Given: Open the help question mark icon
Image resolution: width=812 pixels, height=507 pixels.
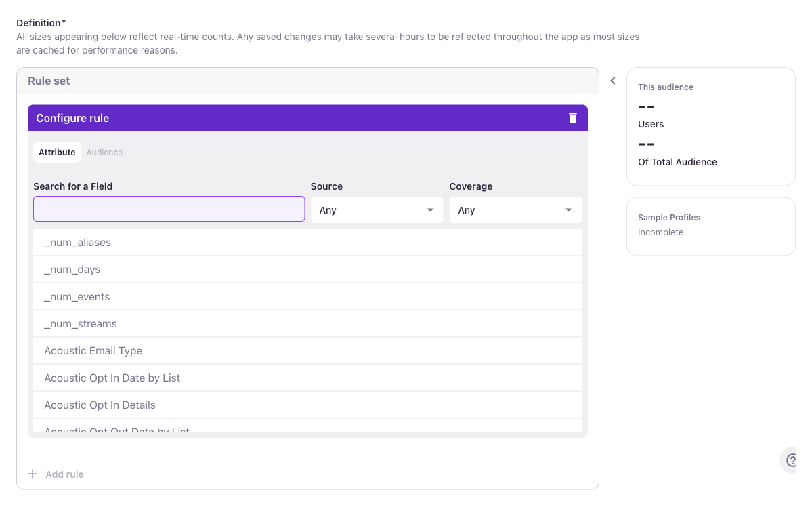Looking at the screenshot, I should (791, 460).
